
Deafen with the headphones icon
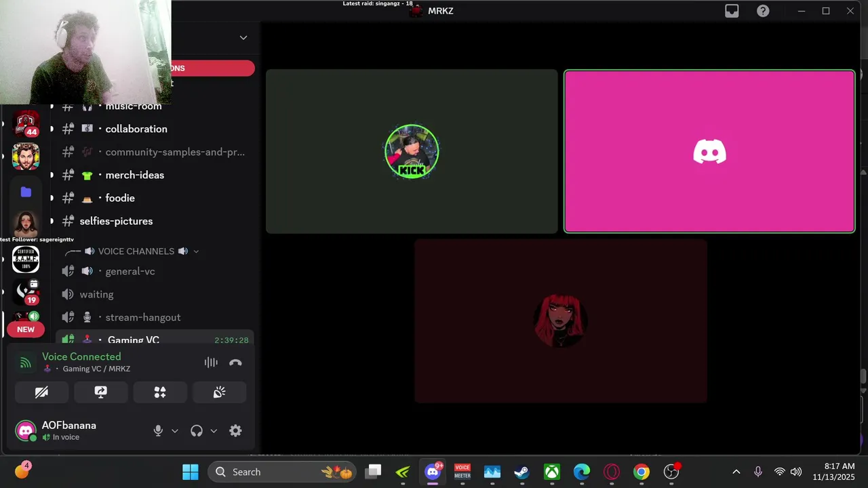197,430
